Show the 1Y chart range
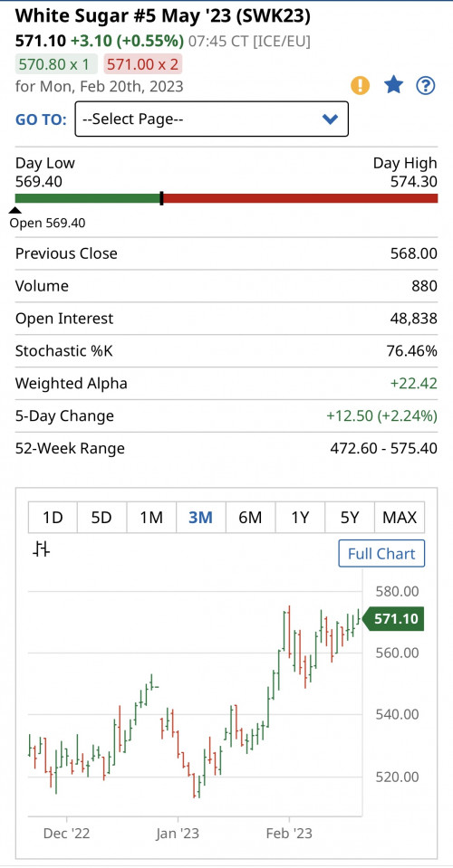The height and width of the screenshot is (868, 453). point(300,518)
